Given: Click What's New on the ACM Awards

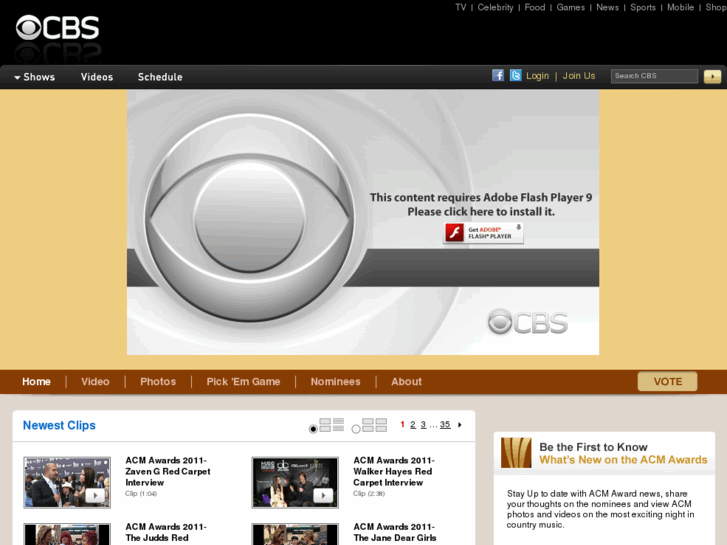Looking at the screenshot, I should pos(623,460).
